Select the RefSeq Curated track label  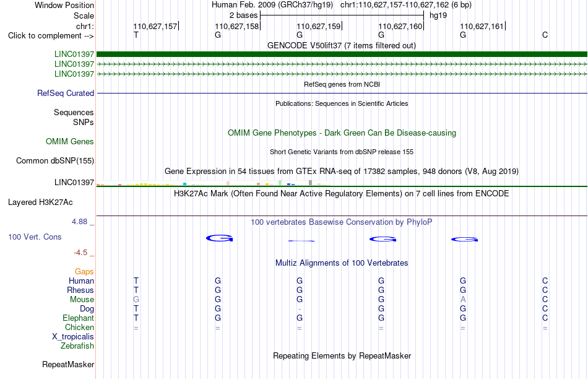[66, 93]
